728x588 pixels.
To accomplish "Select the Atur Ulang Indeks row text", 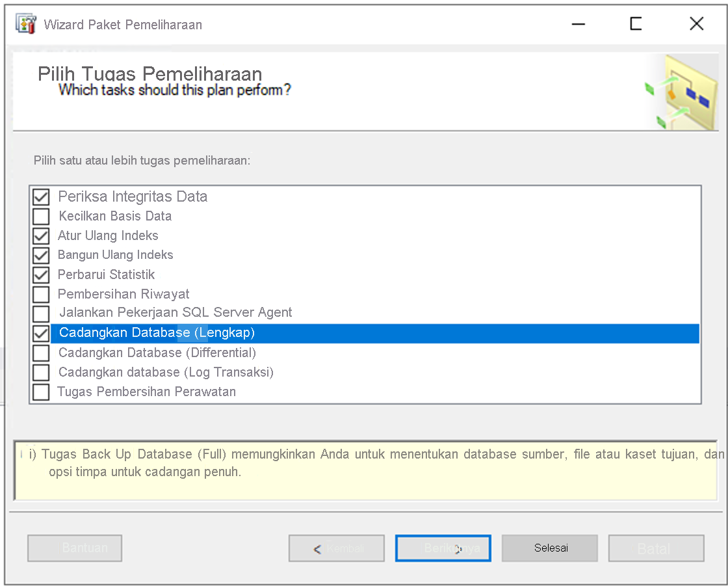I will click(108, 235).
